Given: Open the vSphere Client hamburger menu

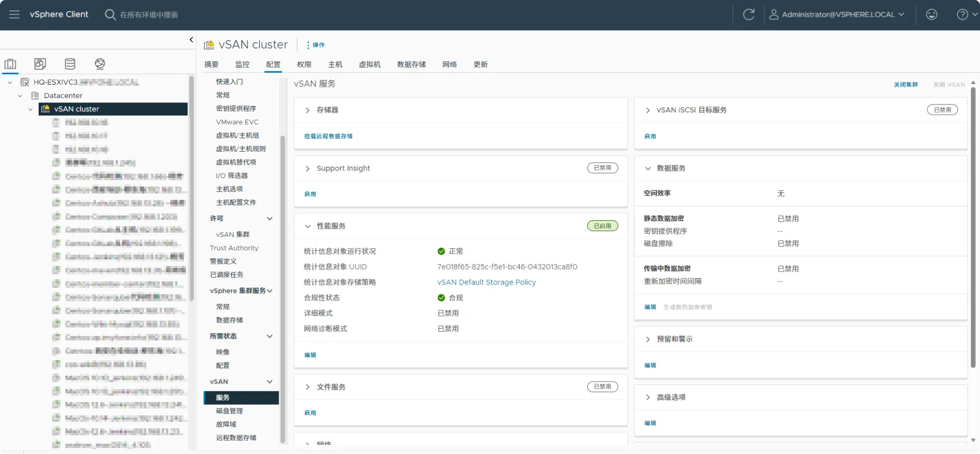Looking at the screenshot, I should (x=14, y=14).
